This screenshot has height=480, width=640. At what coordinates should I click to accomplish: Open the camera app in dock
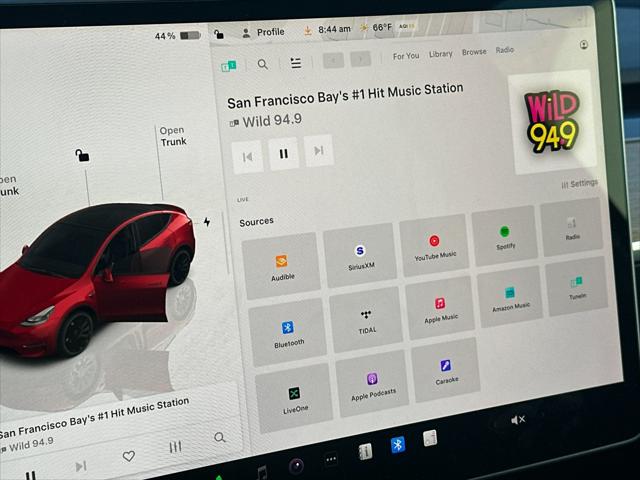tap(297, 466)
